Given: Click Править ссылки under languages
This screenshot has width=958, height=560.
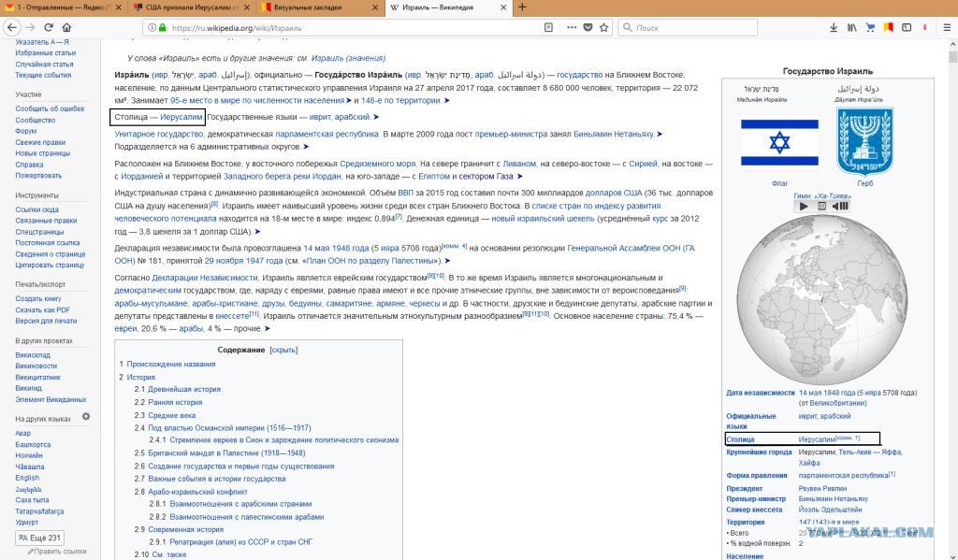Looking at the screenshot, I should pos(61,552).
